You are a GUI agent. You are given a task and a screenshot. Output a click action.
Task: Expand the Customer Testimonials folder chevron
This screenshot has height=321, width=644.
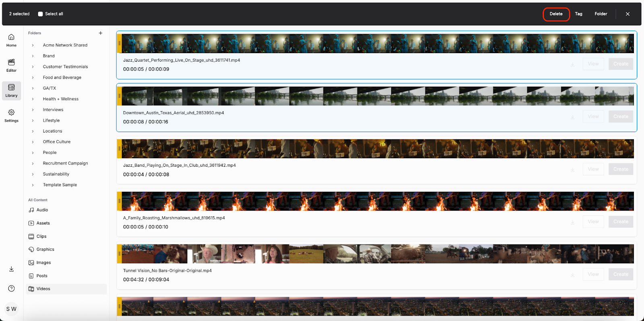[x=33, y=67]
